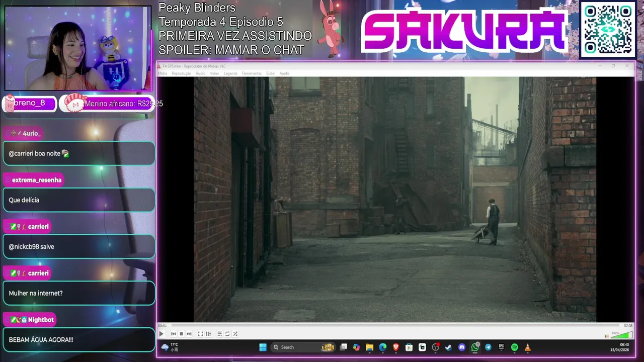The width and height of the screenshot is (644, 362).
Task: Click the chat message '@nickcb98 salve'
Action: 31,247
